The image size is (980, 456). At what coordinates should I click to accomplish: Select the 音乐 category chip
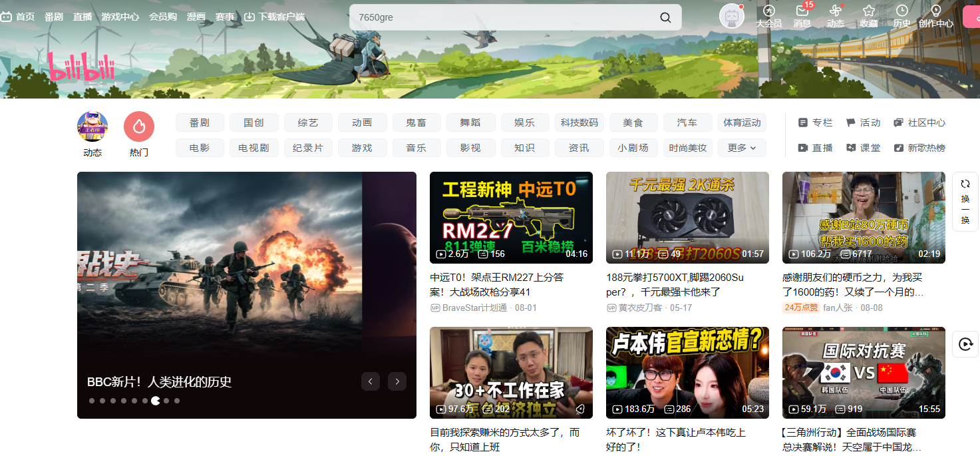pos(416,148)
